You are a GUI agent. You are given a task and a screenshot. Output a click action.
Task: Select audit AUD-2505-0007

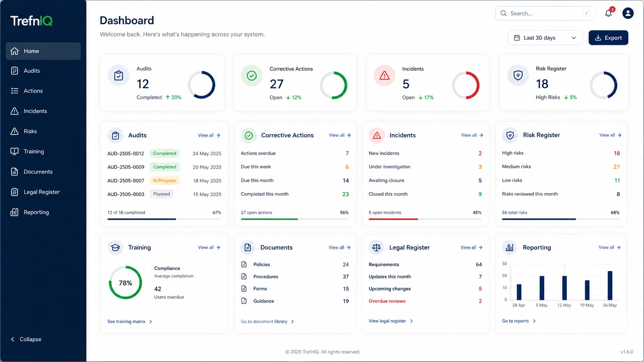(126, 181)
